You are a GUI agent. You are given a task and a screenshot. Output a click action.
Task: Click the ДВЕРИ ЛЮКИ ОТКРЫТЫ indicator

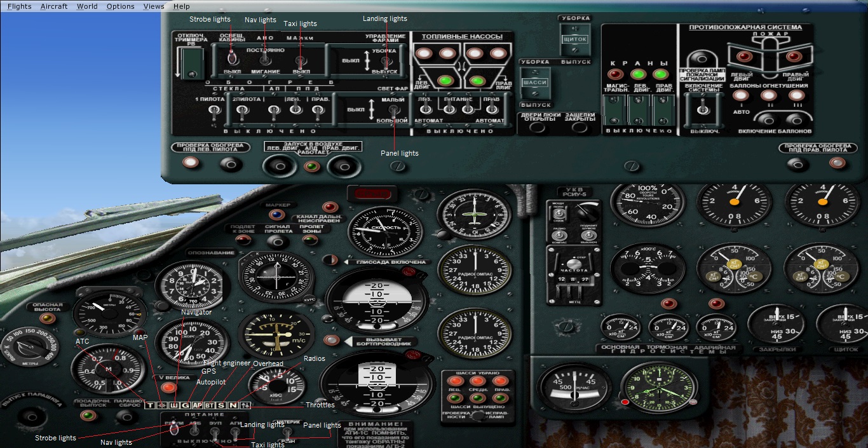point(538,127)
